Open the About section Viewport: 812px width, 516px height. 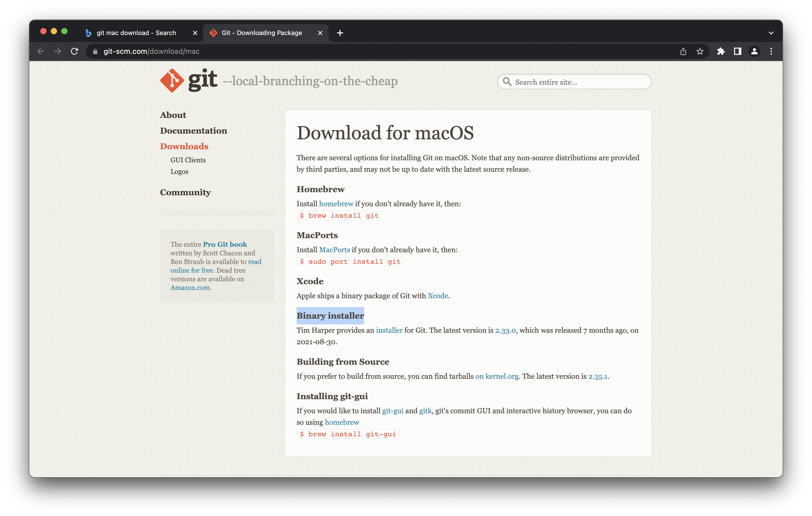pyautogui.click(x=173, y=115)
